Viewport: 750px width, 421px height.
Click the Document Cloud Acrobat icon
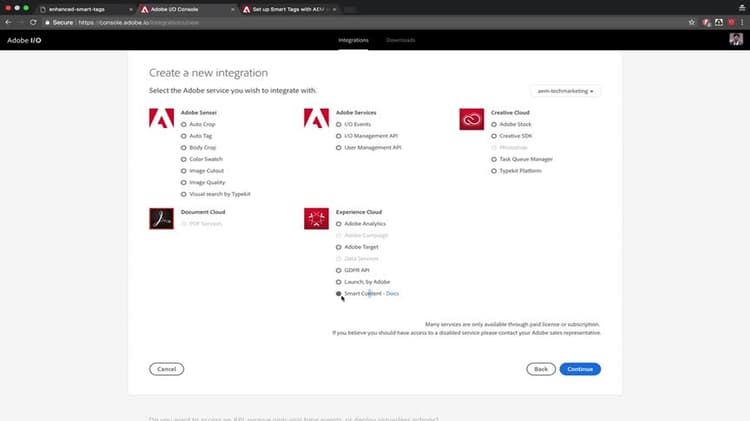(x=162, y=219)
